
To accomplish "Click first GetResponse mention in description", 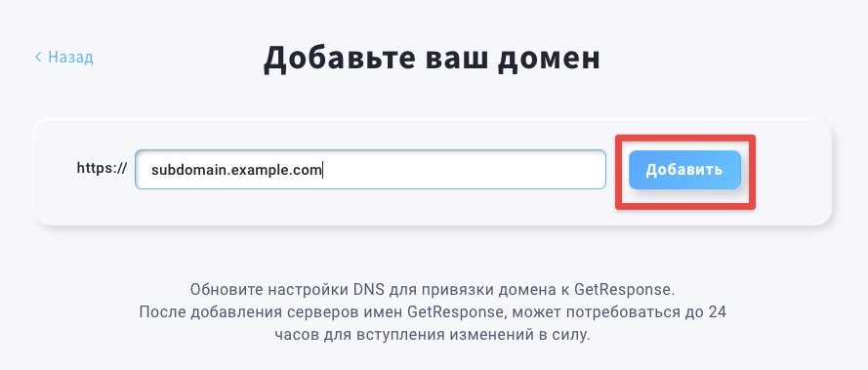I will (x=623, y=290).
